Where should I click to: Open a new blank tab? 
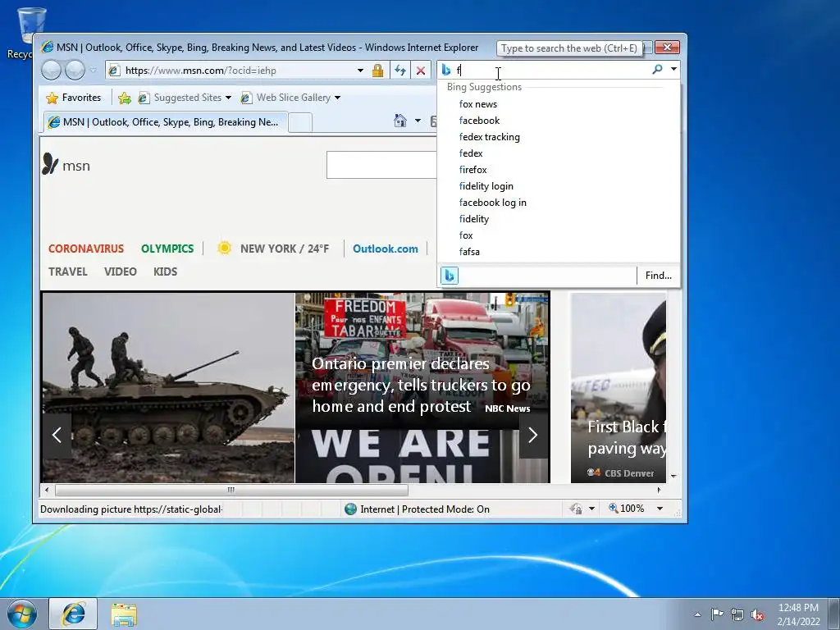click(300, 123)
